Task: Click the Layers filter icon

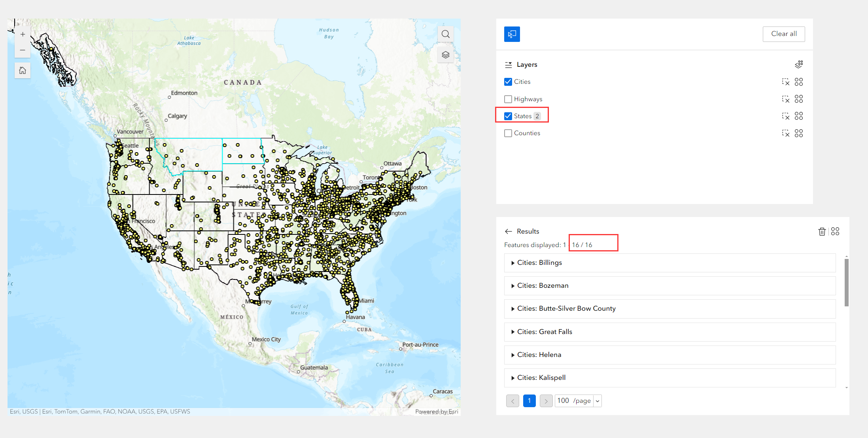Action: (x=508, y=64)
